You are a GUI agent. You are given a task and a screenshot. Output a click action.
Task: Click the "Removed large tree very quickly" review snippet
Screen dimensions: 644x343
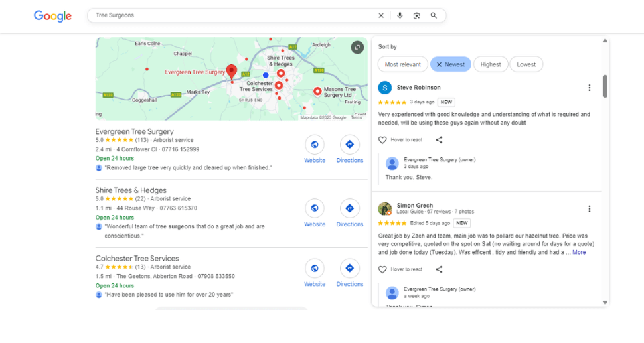pyautogui.click(x=188, y=168)
